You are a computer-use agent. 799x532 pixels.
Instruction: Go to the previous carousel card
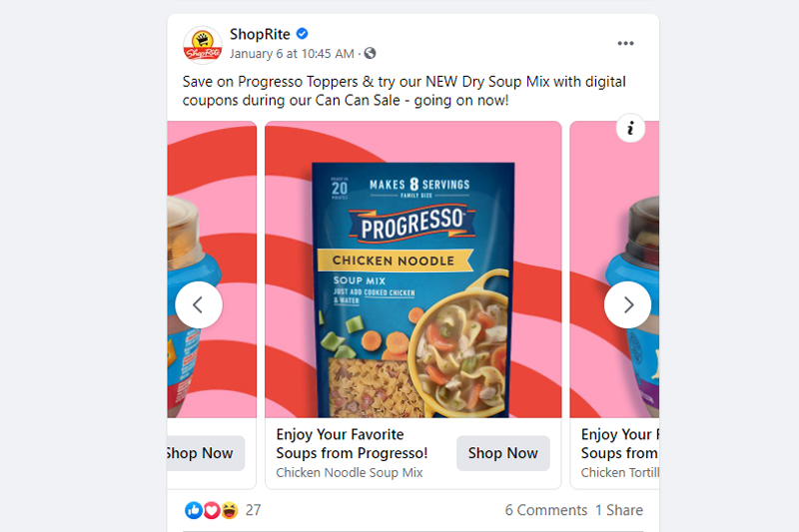[199, 305]
